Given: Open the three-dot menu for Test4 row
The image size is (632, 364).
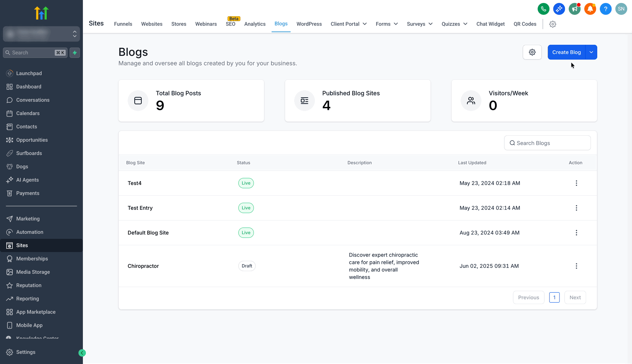Looking at the screenshot, I should [576, 183].
